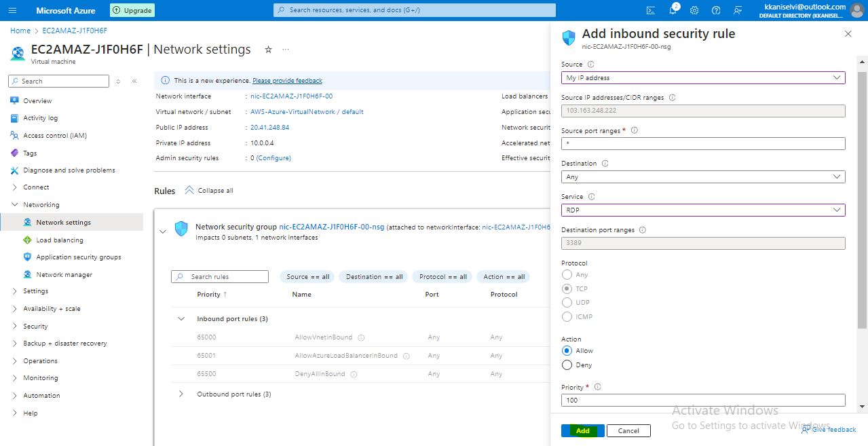Favorite the page with star icon
The height and width of the screenshot is (446, 868).
[x=268, y=50]
